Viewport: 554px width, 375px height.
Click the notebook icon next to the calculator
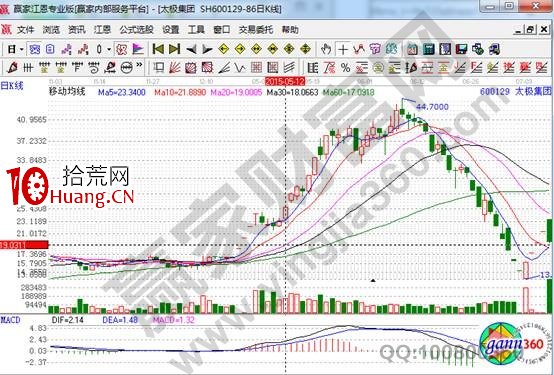(445, 49)
